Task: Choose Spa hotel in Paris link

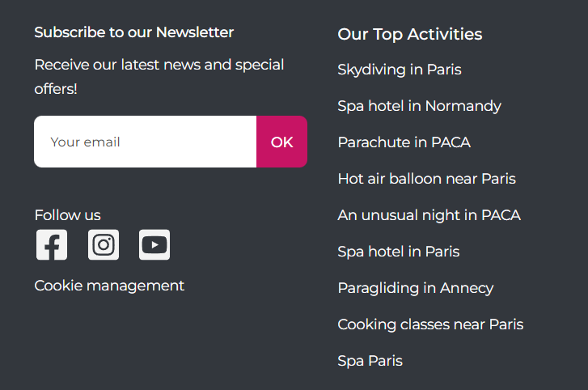Action: point(398,252)
